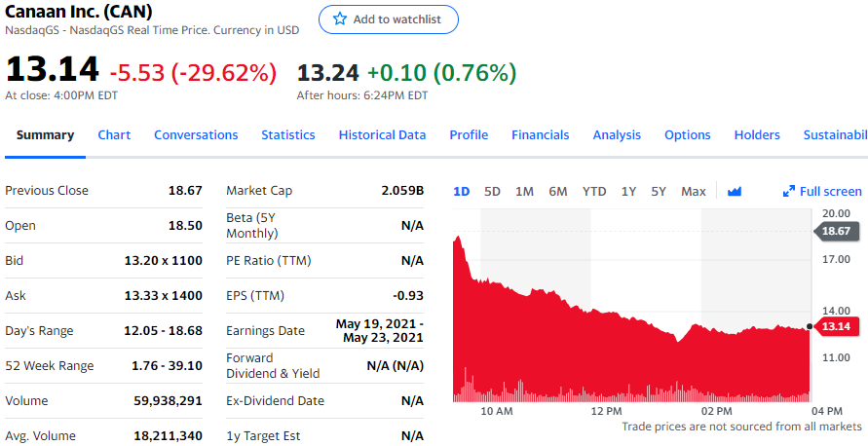Go to the Statistics tab
The width and height of the screenshot is (868, 446).
coord(288,135)
